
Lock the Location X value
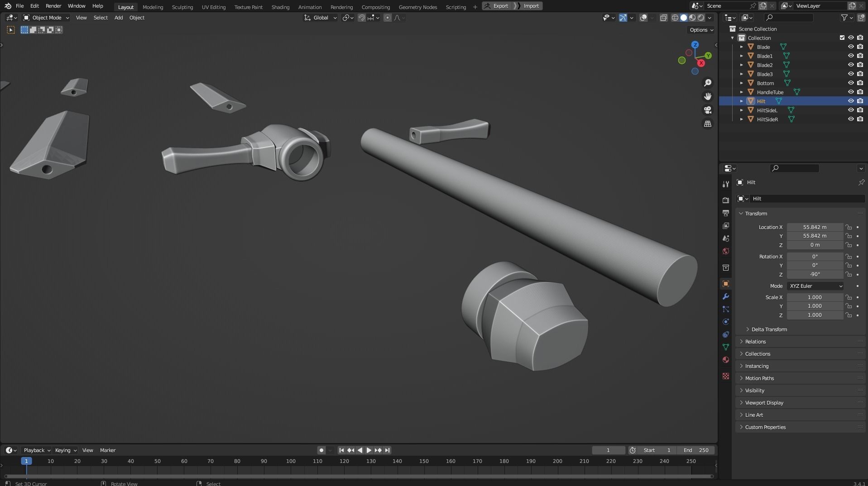[849, 227]
